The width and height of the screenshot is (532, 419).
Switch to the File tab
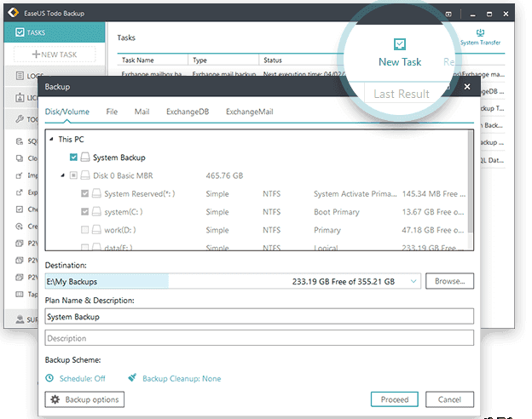tap(112, 112)
